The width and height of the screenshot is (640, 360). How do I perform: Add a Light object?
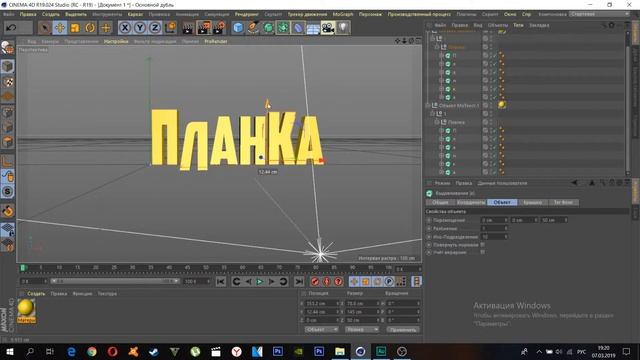point(343,28)
